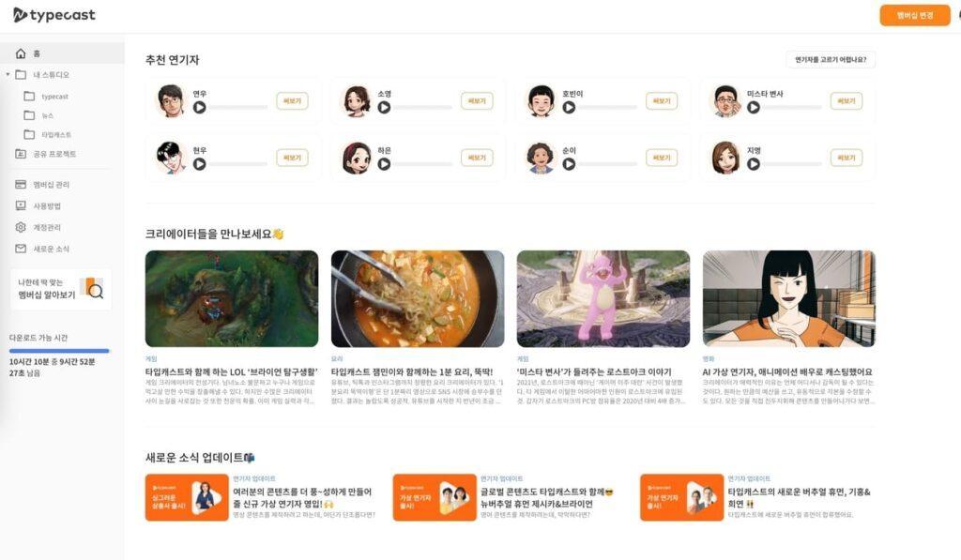Open 싱그러운 성춘사 출시 news thumbnail

[x=187, y=497]
